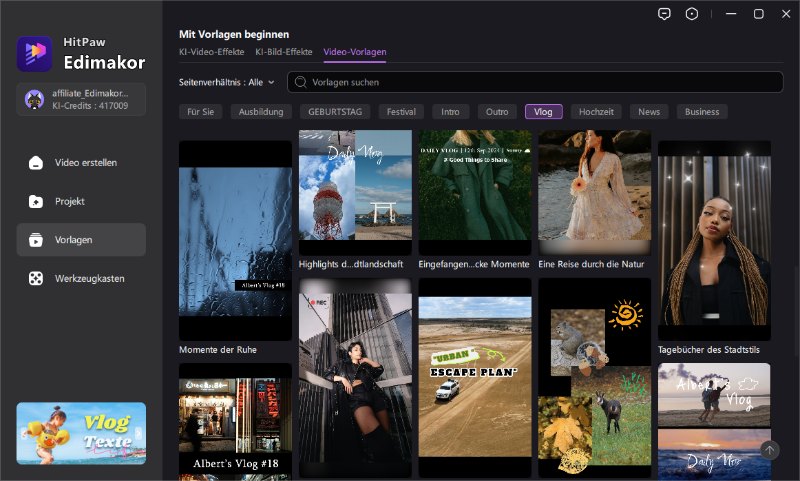Type in the Vorlagen suchen search field
This screenshot has height=481, width=800.
tap(540, 82)
